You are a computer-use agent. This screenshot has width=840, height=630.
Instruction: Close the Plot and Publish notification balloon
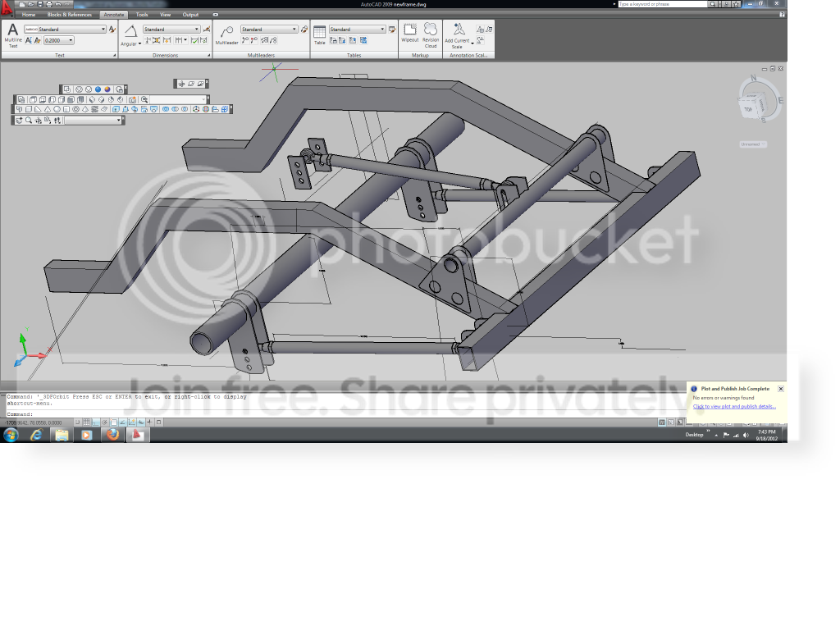point(780,389)
